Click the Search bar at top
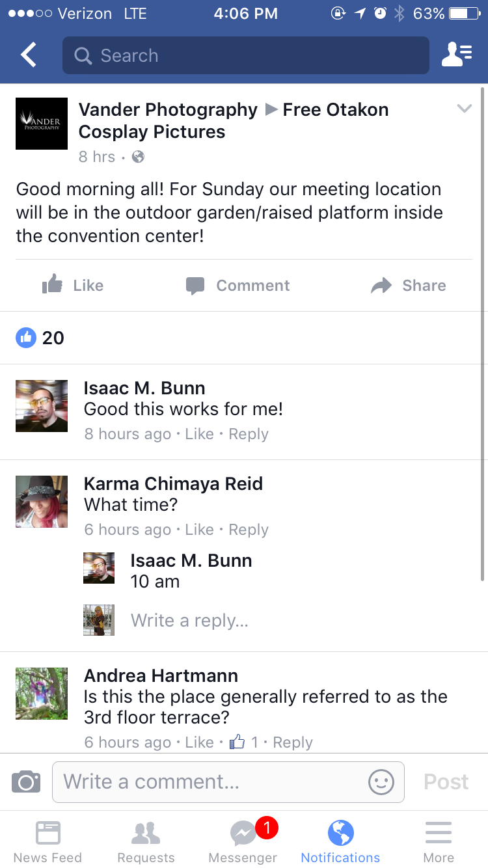This screenshot has height=868, width=488. pyautogui.click(x=246, y=55)
